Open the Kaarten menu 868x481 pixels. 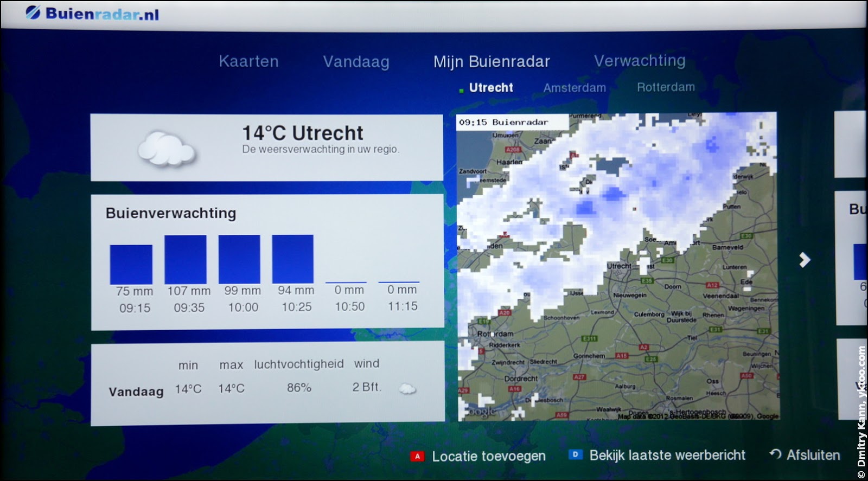click(x=248, y=61)
